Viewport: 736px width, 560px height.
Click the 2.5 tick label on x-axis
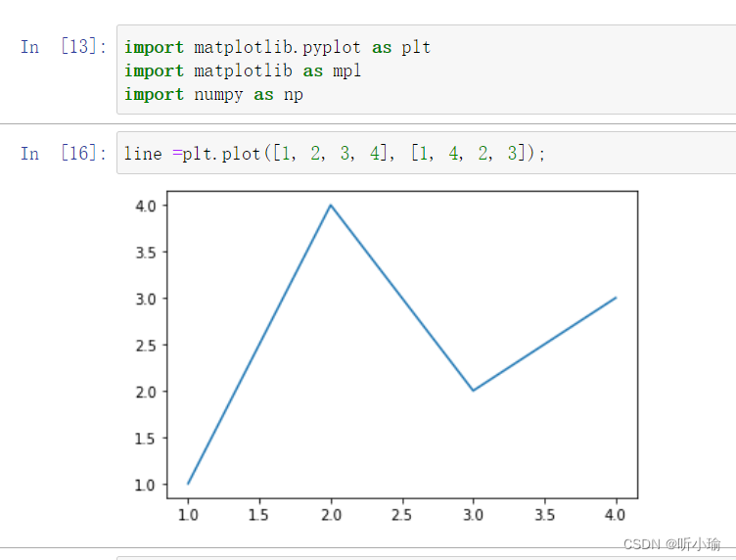tap(401, 513)
